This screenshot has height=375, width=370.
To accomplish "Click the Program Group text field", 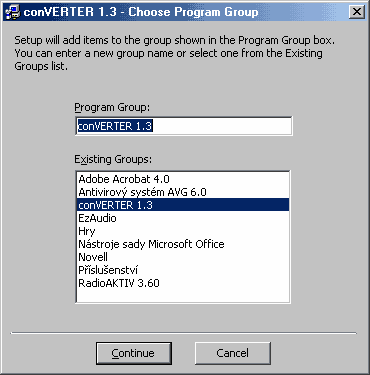I will pos(184,126).
